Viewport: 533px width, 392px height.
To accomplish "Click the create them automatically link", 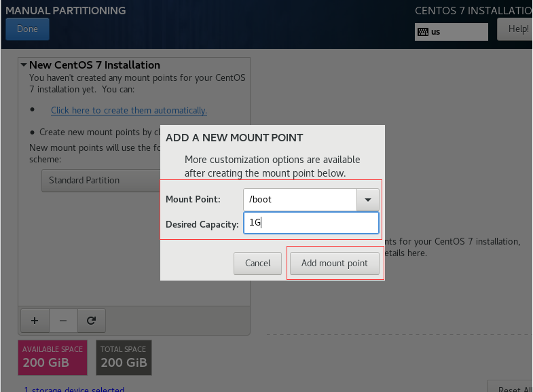I will [129, 110].
